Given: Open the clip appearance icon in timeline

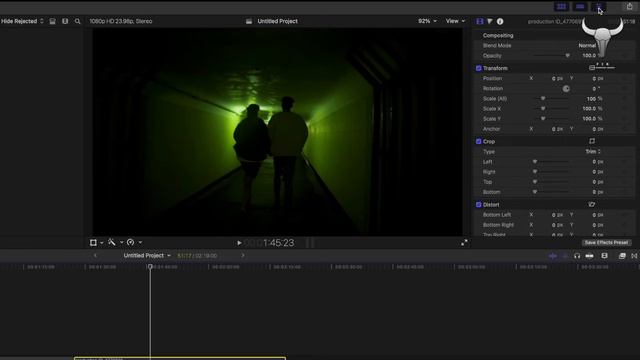Looking at the screenshot, I should (604, 256).
